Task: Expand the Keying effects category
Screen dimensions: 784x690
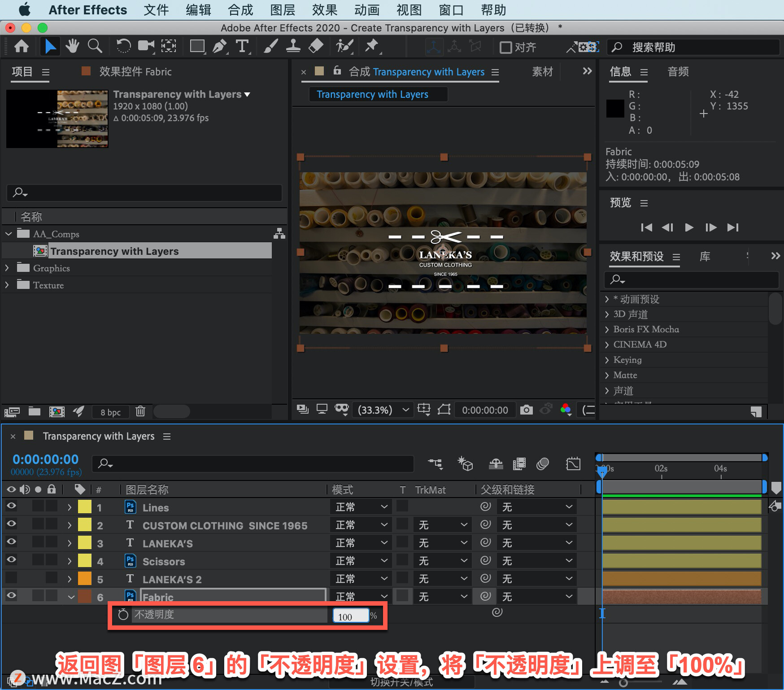Action: click(607, 360)
